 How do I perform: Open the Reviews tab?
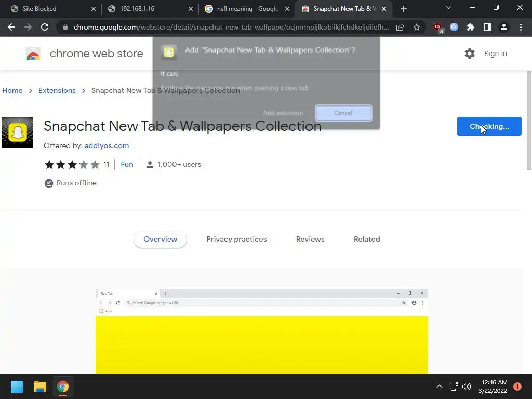tap(310, 239)
